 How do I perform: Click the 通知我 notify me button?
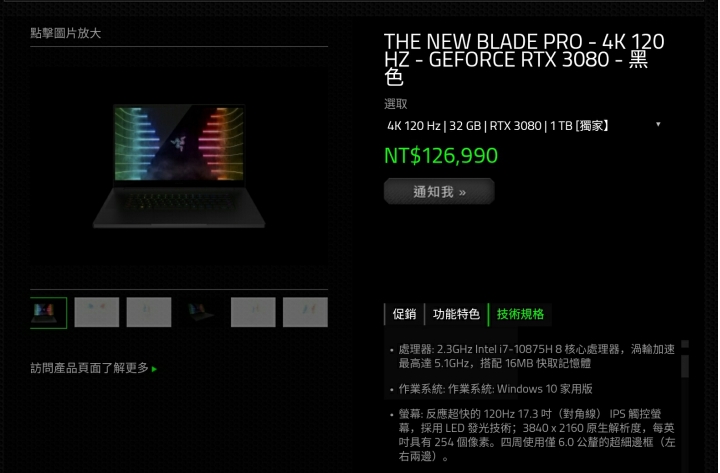439,191
